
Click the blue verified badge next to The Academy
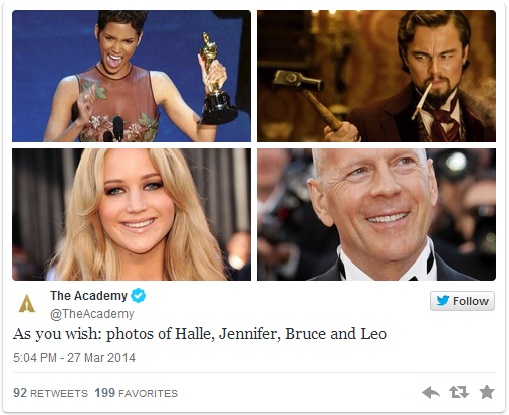click(x=138, y=296)
